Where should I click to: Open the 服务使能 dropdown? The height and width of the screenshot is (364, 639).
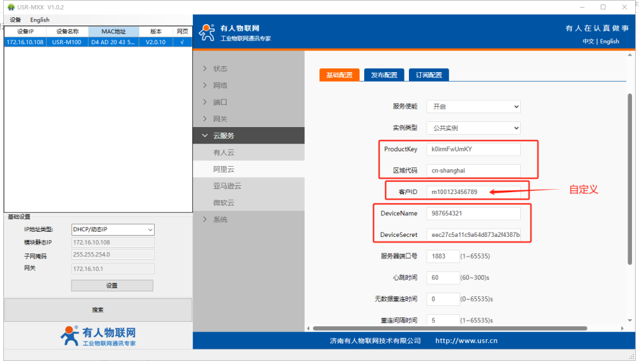tap(475, 107)
